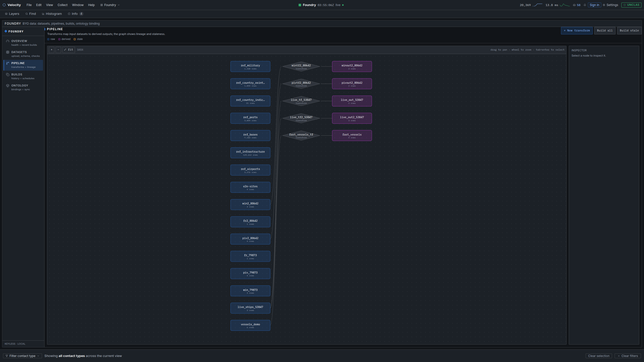The image size is (644, 362).
Task: Click the KEYLESS · LOCAL status text
Action: coord(15,344)
